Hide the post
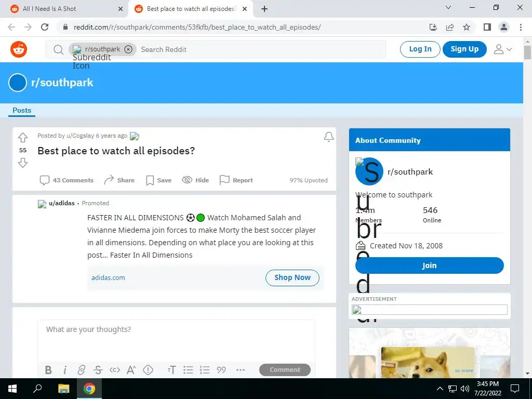This screenshot has width=532, height=399. 195,180
